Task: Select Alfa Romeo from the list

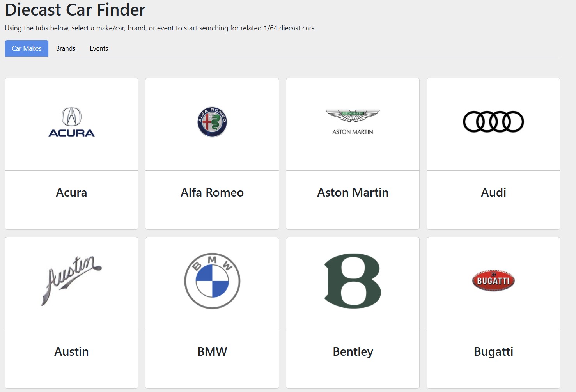Action: [212, 192]
